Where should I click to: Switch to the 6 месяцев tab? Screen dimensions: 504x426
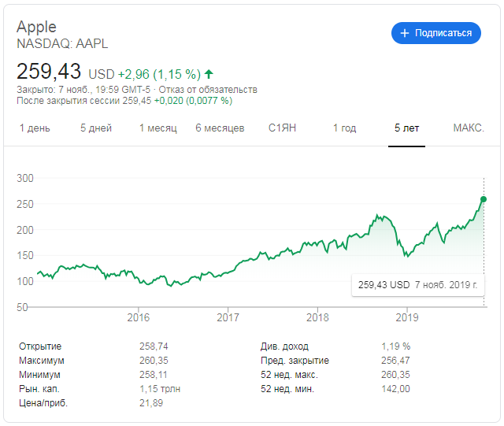click(x=220, y=128)
